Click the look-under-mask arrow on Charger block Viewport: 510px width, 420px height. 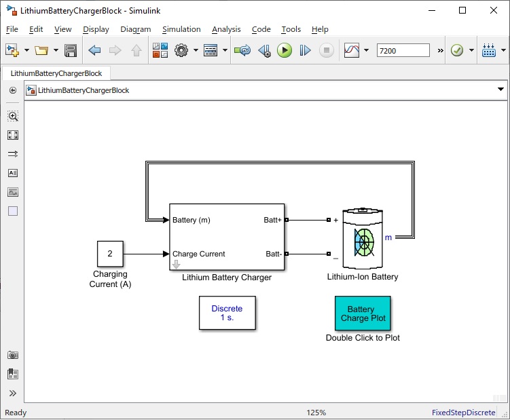[176, 265]
